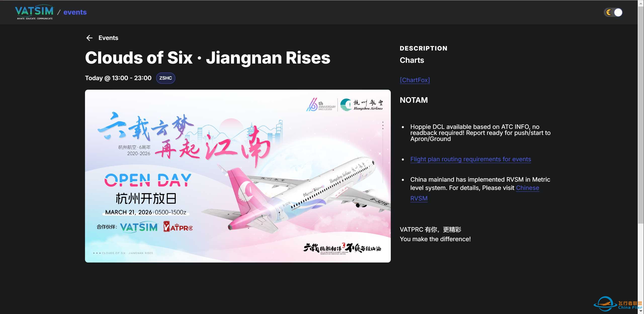
Task: Click the Events back label
Action: (108, 38)
